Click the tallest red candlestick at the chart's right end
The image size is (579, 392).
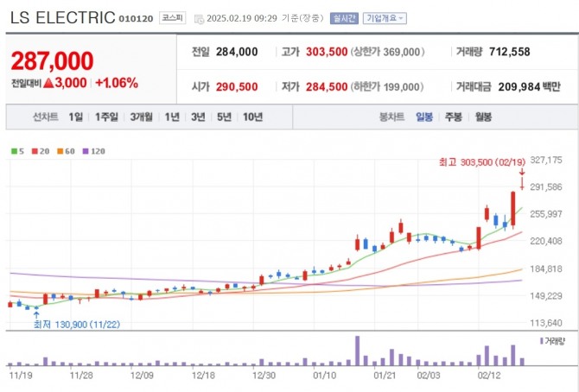pyautogui.click(x=513, y=209)
